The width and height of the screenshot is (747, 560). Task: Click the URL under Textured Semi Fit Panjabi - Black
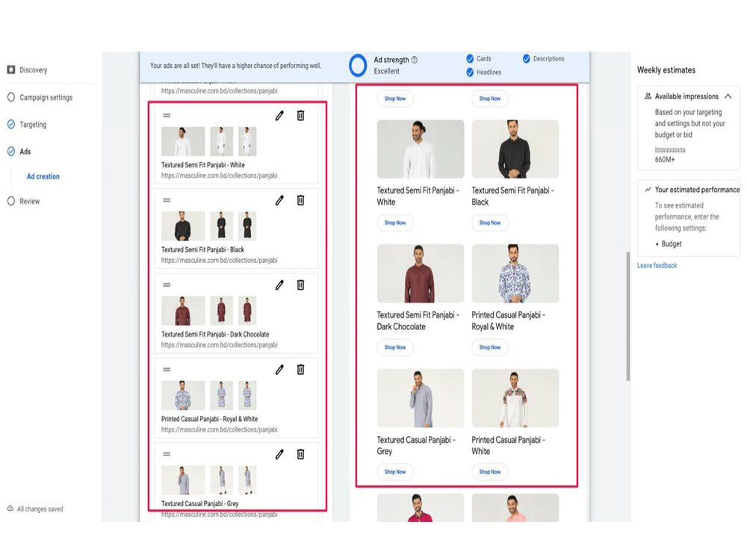pos(219,261)
